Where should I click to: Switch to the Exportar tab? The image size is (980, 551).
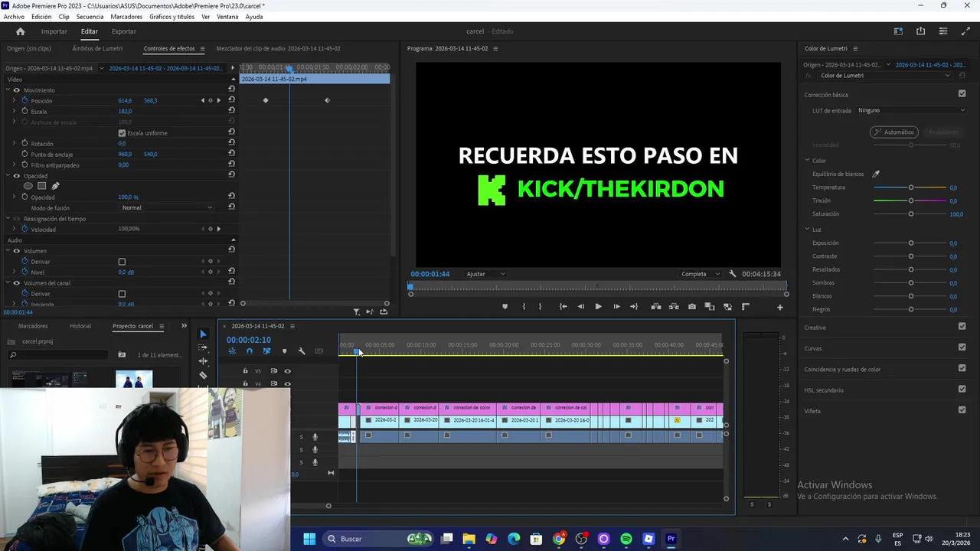(x=123, y=31)
